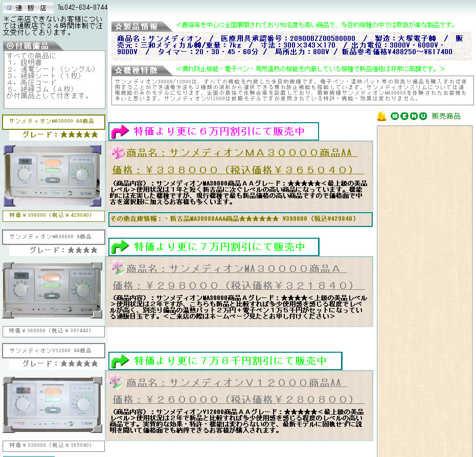Click the 通販店 arrow icon
The height and width of the screenshot is (457, 476).
(x=9, y=7)
